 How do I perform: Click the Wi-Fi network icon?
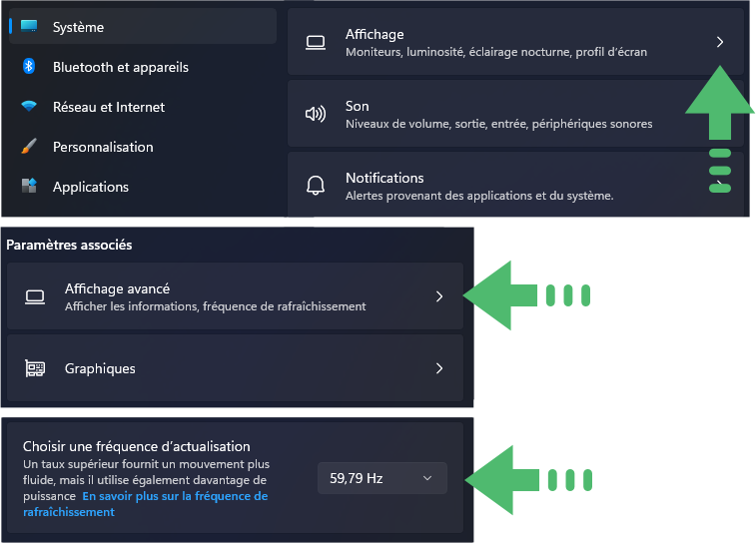point(29,106)
